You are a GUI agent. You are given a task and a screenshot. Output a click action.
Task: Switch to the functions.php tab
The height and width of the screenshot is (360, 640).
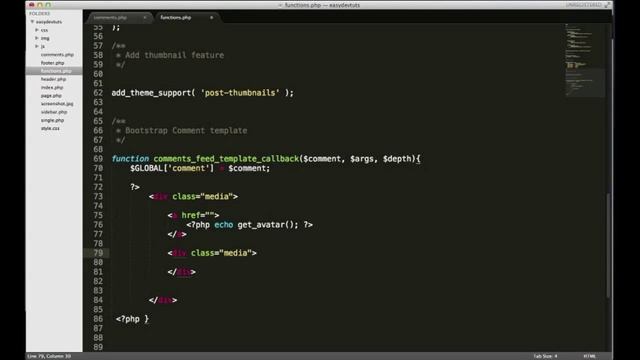[176, 18]
